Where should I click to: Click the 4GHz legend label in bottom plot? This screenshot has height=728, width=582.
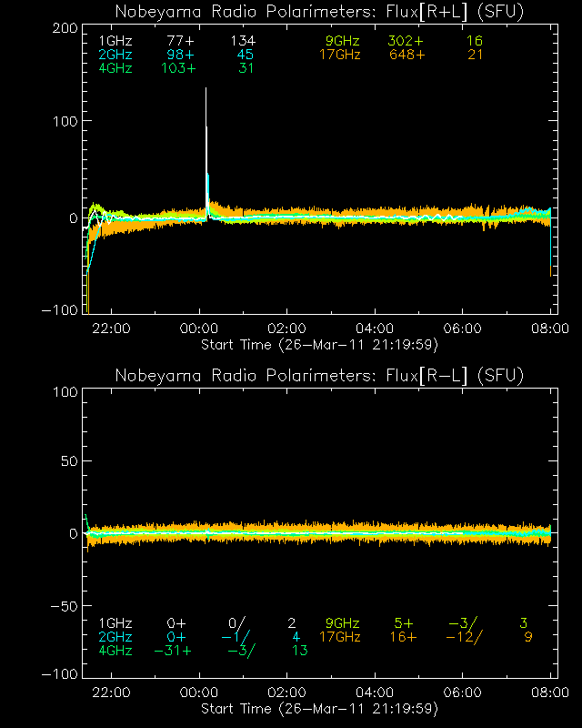click(115, 651)
